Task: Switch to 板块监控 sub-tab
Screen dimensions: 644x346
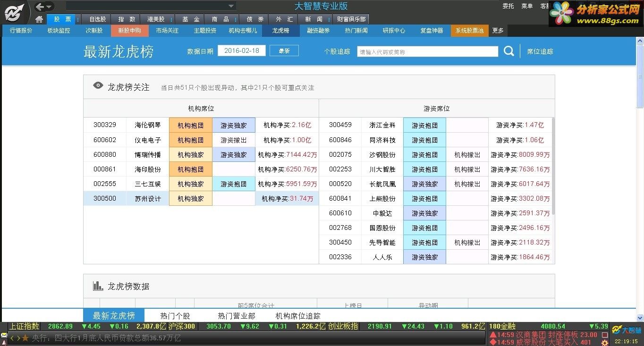Action: coord(59,31)
